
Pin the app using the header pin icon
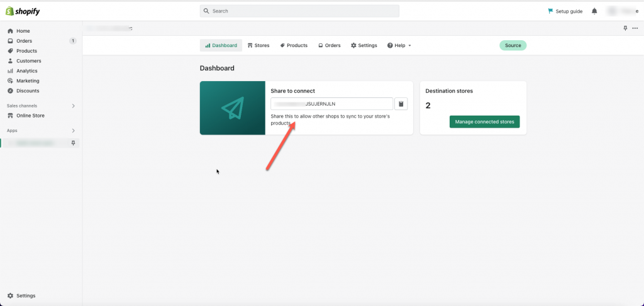click(x=625, y=28)
